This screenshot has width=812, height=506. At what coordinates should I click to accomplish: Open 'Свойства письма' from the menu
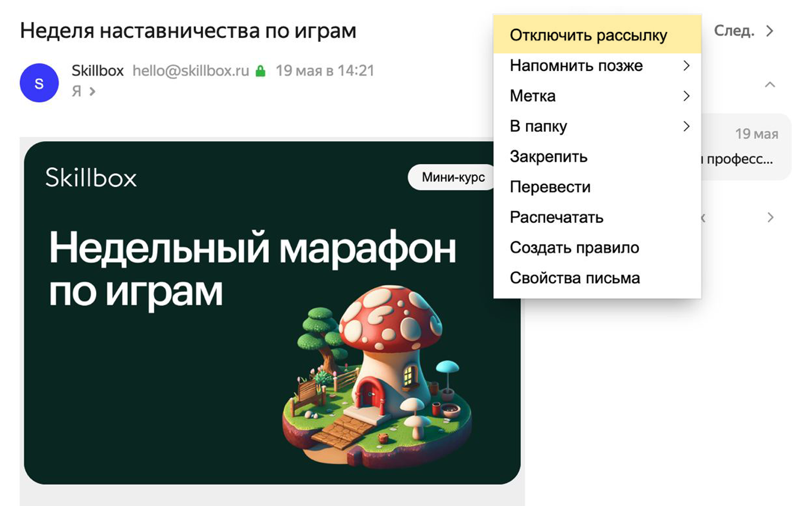point(597,278)
